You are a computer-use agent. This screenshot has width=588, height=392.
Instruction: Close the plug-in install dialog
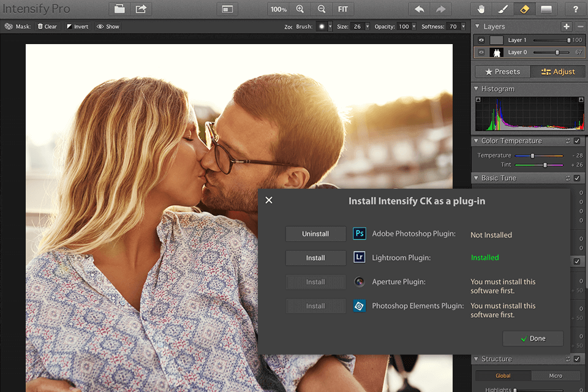click(x=269, y=200)
